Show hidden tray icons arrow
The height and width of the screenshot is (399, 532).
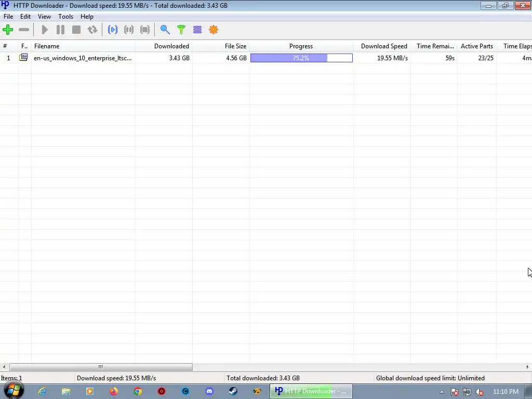tap(442, 392)
